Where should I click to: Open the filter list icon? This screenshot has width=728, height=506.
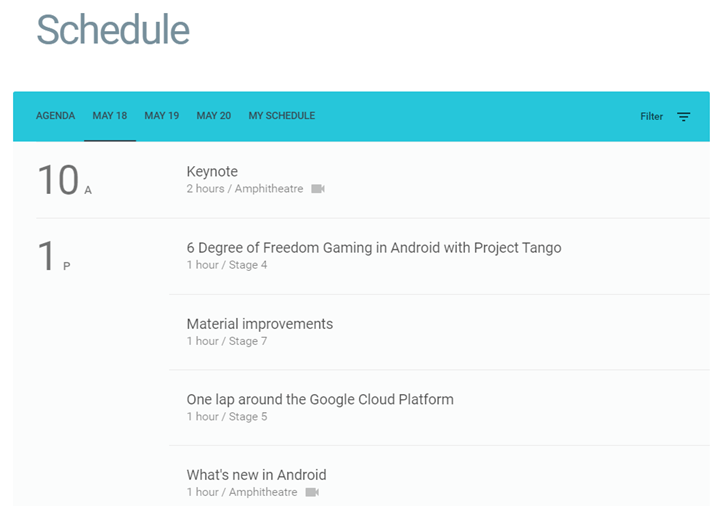click(x=684, y=117)
